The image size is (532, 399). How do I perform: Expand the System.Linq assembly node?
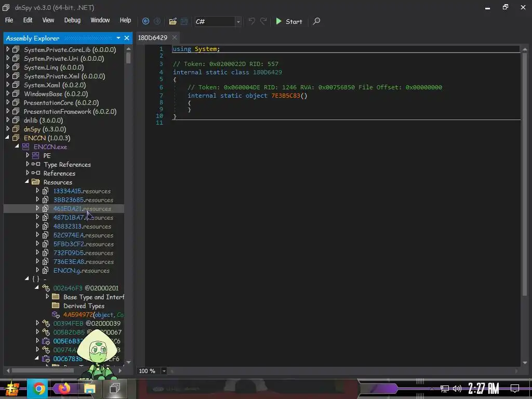(8, 67)
